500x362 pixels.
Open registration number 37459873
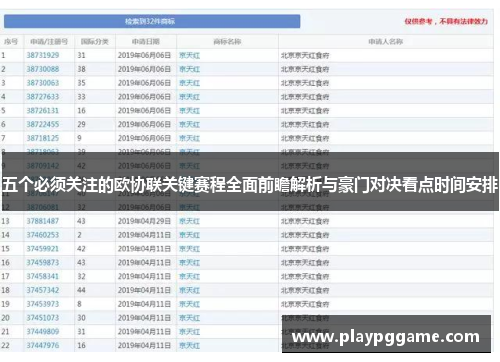[43, 263]
